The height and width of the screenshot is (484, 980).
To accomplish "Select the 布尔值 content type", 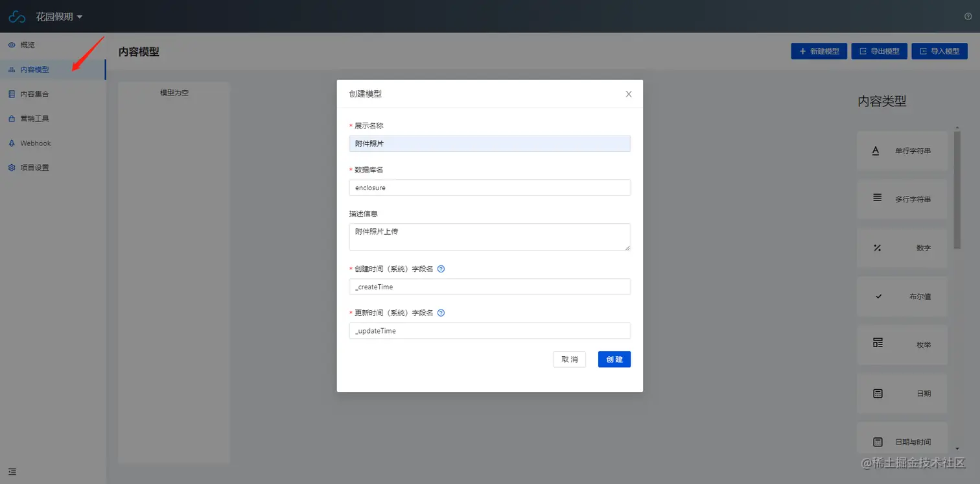I will pyautogui.click(x=902, y=296).
